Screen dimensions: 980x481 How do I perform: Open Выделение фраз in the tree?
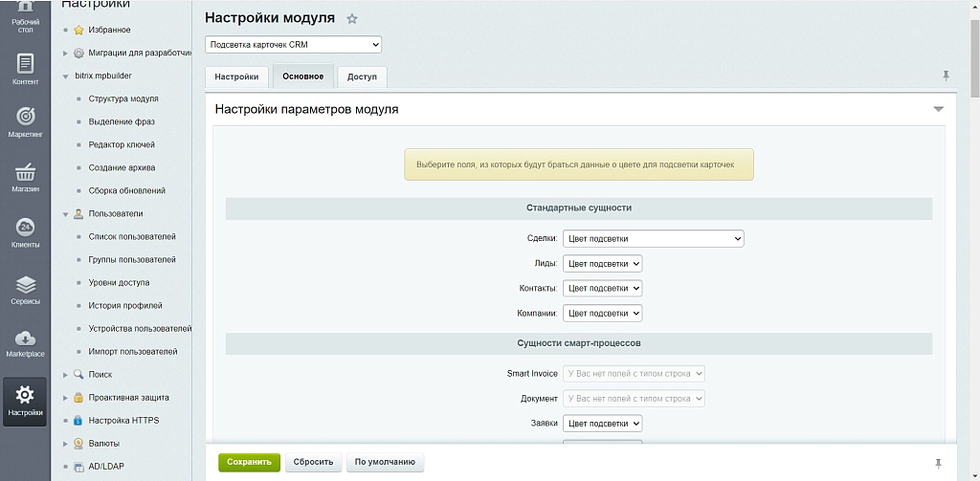click(122, 121)
